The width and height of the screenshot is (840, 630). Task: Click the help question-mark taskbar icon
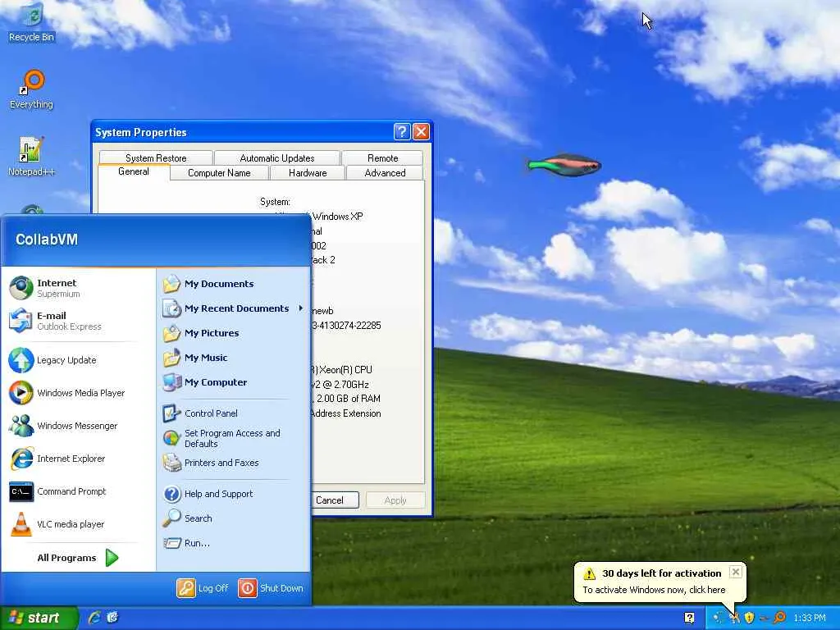tap(689, 618)
